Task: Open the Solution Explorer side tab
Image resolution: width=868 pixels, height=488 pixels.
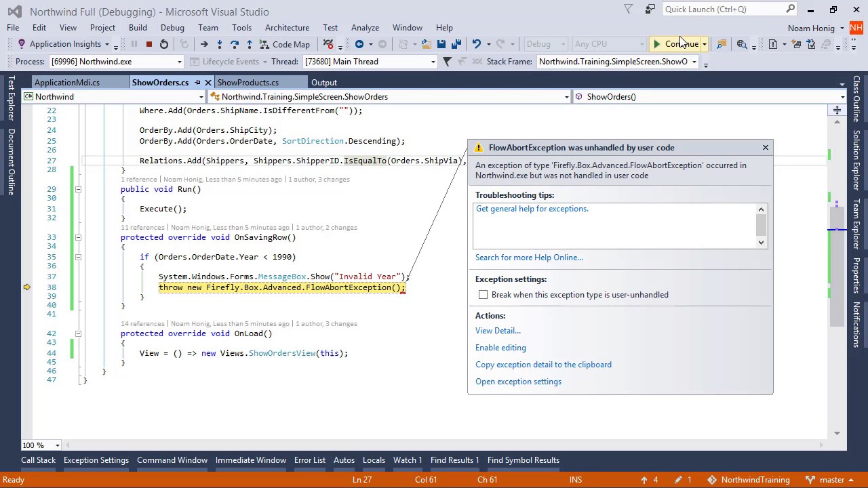Action: (x=856, y=160)
